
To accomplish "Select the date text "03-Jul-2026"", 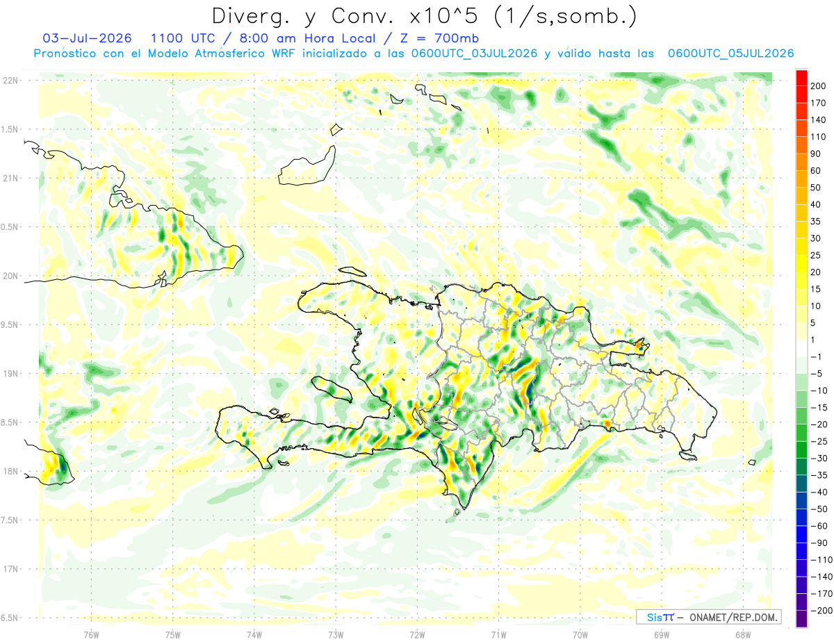I will (x=85, y=38).
